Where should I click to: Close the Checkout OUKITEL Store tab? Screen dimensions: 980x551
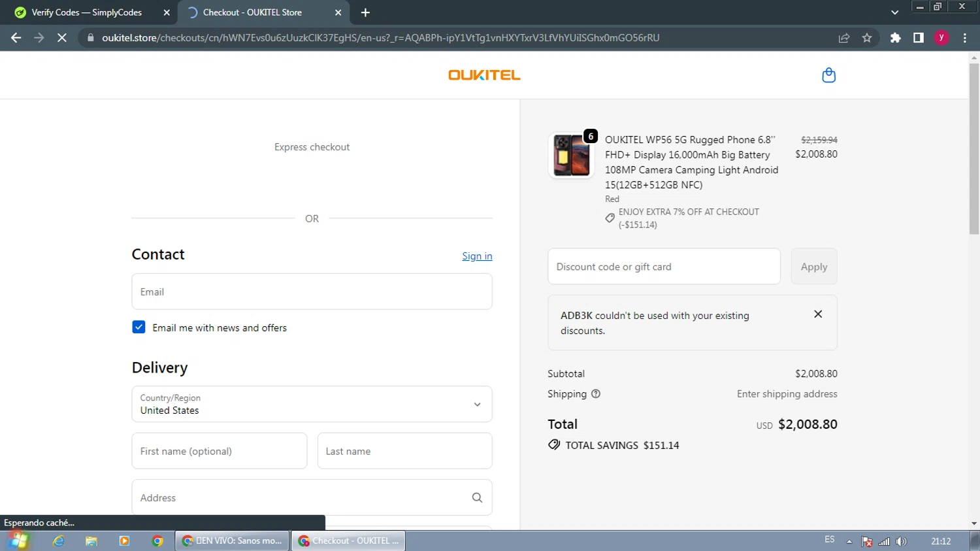click(338, 12)
